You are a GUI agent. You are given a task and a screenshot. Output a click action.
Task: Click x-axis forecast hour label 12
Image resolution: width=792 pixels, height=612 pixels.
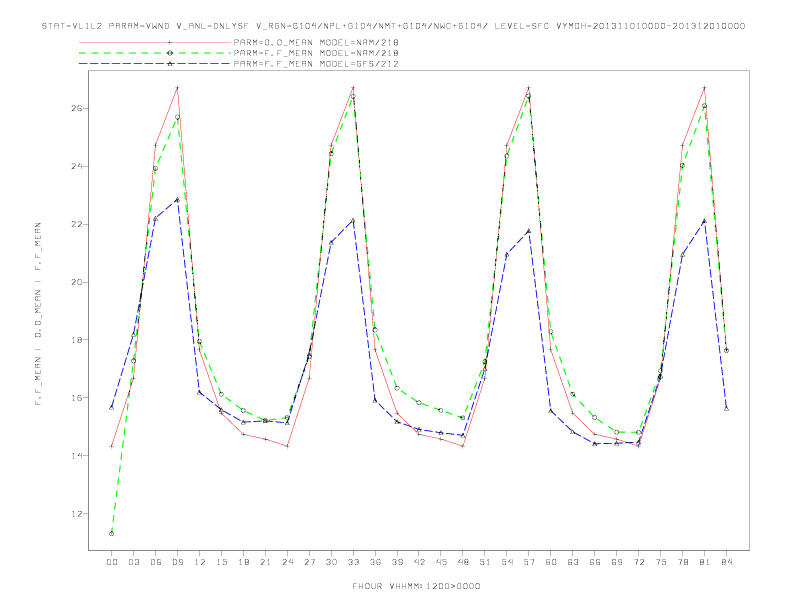pyautogui.click(x=200, y=562)
